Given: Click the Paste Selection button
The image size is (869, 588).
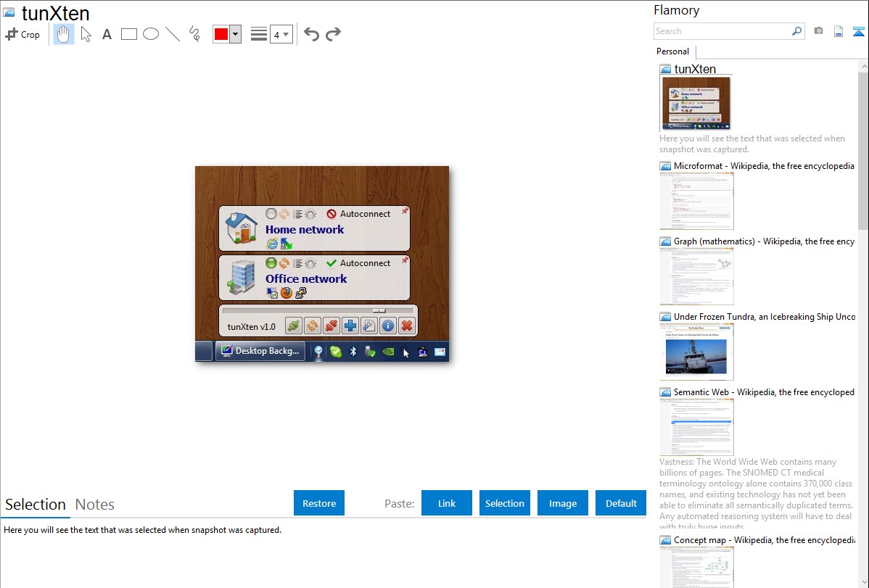Looking at the screenshot, I should [x=505, y=503].
